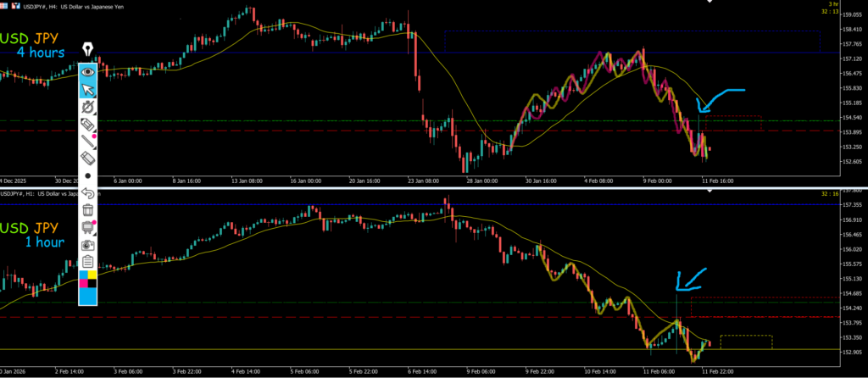The image size is (868, 378).
Task: Select the yellow color swatch
Action: pos(92,275)
